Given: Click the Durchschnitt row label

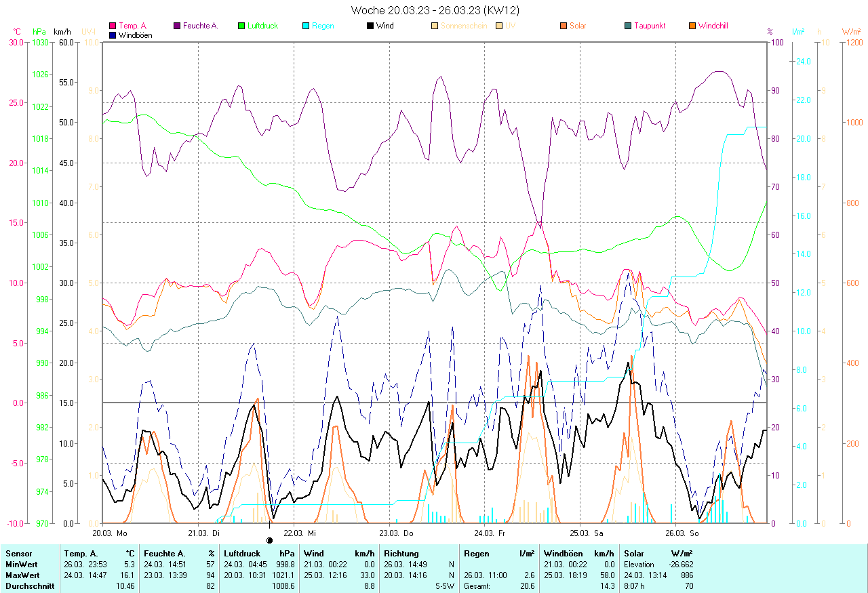Looking at the screenshot, I should 30,586.
